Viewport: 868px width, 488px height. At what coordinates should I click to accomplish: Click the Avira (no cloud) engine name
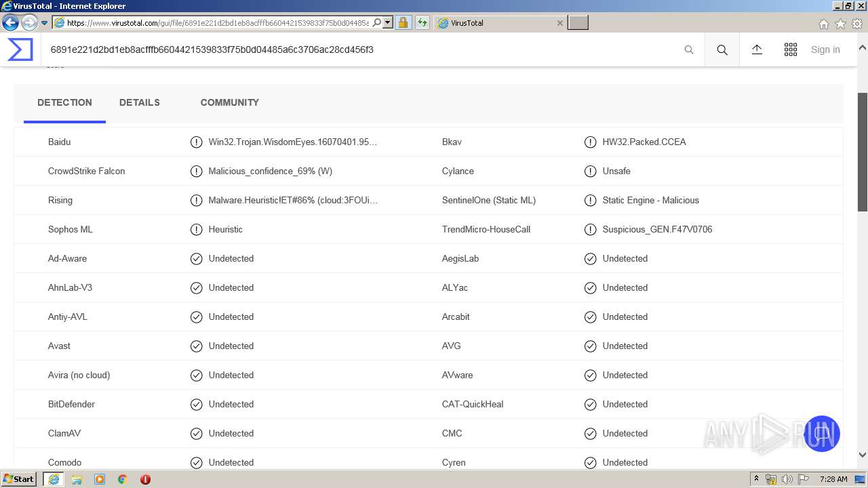click(79, 375)
